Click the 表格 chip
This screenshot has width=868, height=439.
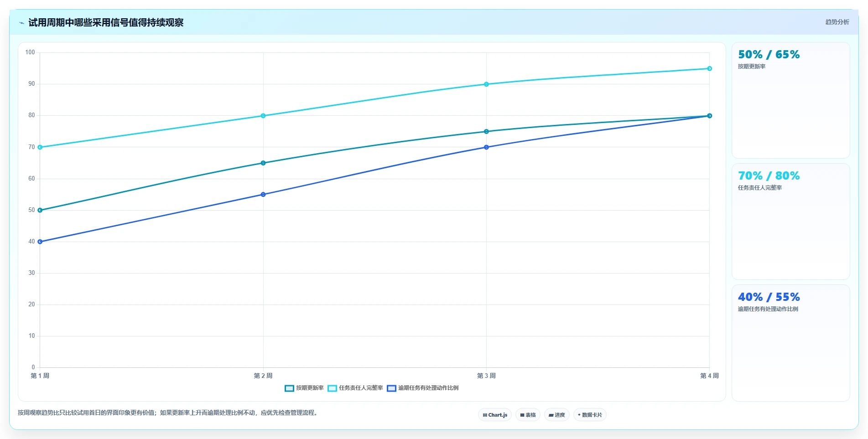pyautogui.click(x=528, y=415)
